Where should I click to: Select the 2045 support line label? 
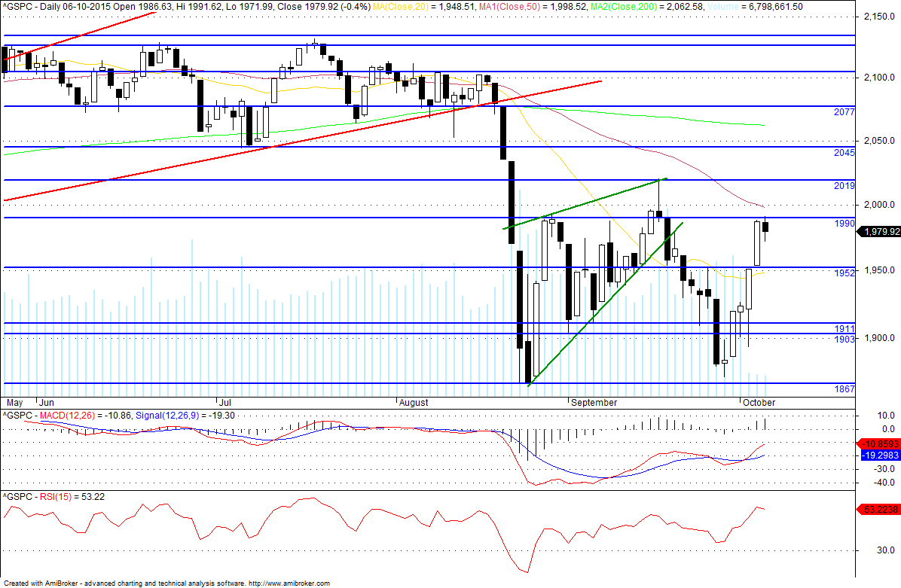click(844, 153)
